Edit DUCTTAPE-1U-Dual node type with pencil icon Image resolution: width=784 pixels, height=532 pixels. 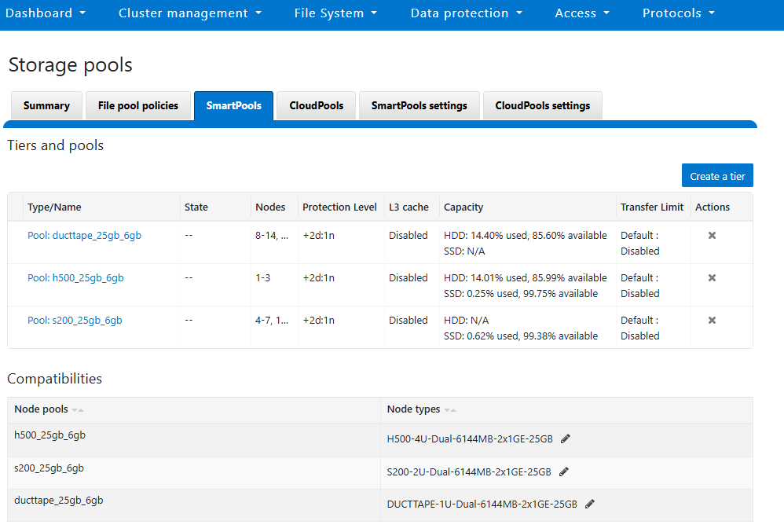coord(590,504)
